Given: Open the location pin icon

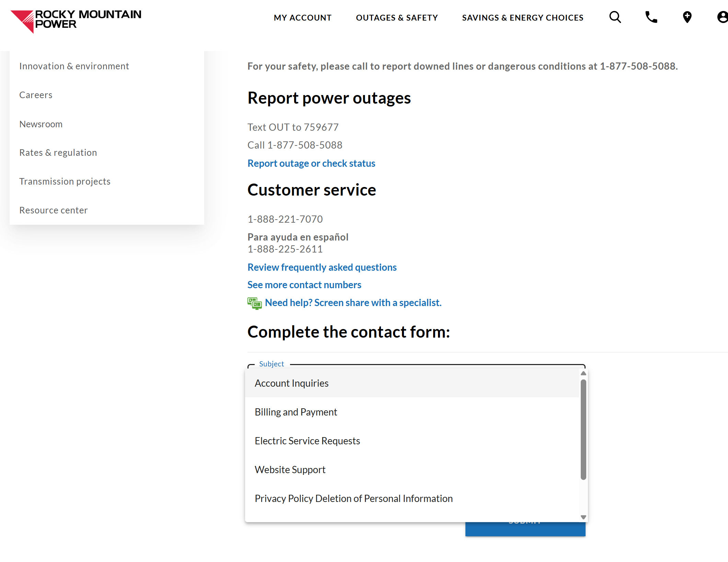Looking at the screenshot, I should tap(687, 17).
